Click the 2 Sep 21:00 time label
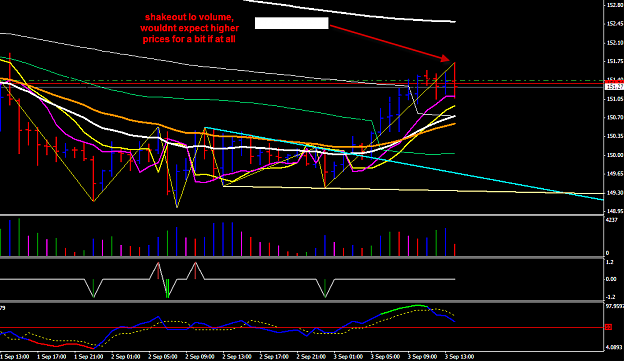The image size is (625, 362). (x=311, y=356)
